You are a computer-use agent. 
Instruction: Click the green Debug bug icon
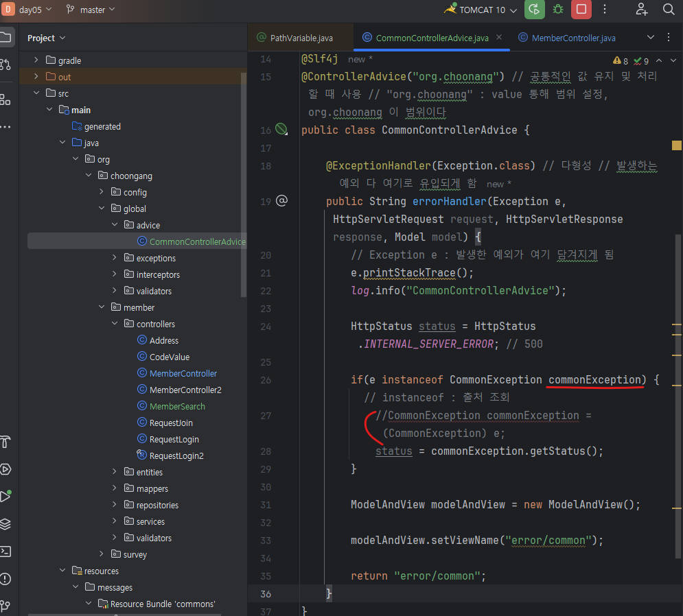coord(558,10)
